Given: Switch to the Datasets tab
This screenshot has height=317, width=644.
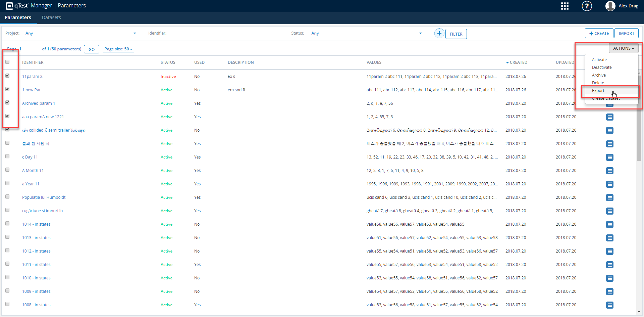Looking at the screenshot, I should coord(51,17).
